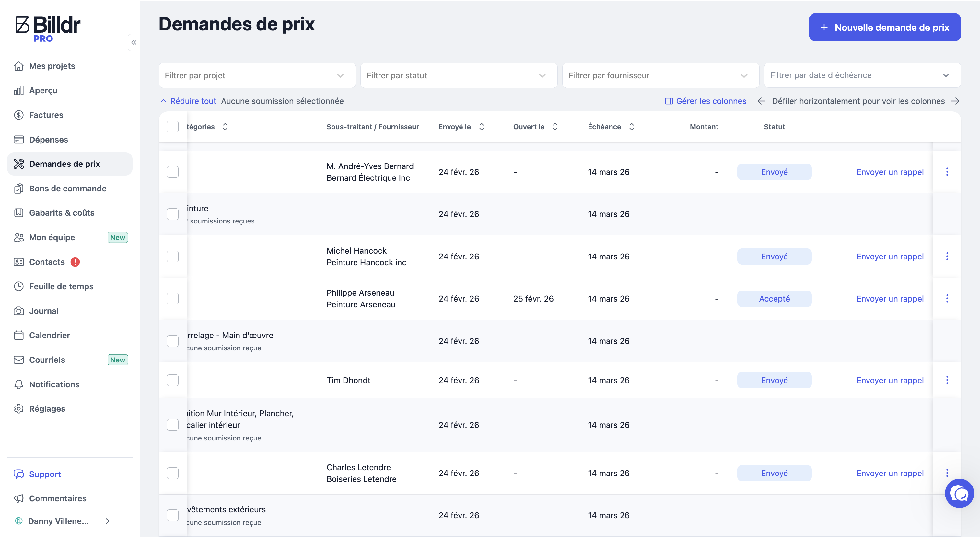Open the Réglages page
The width and height of the screenshot is (980, 537).
tap(47, 409)
